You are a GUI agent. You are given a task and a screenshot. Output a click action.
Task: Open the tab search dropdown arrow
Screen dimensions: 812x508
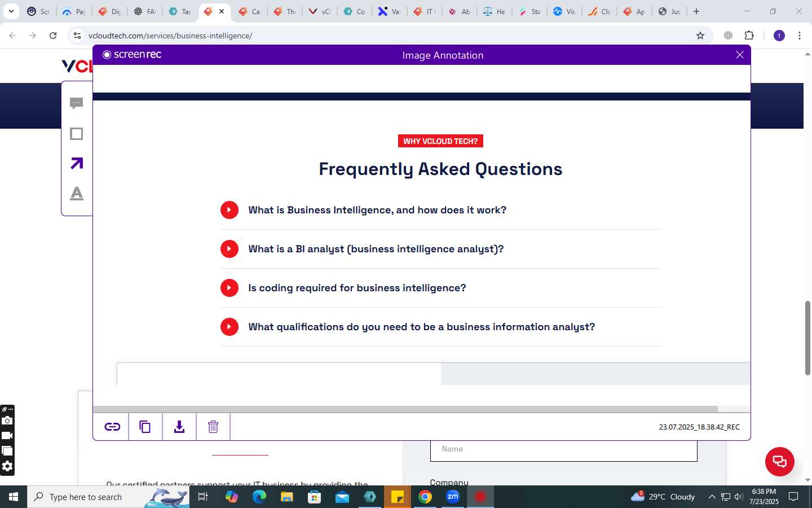point(11,11)
